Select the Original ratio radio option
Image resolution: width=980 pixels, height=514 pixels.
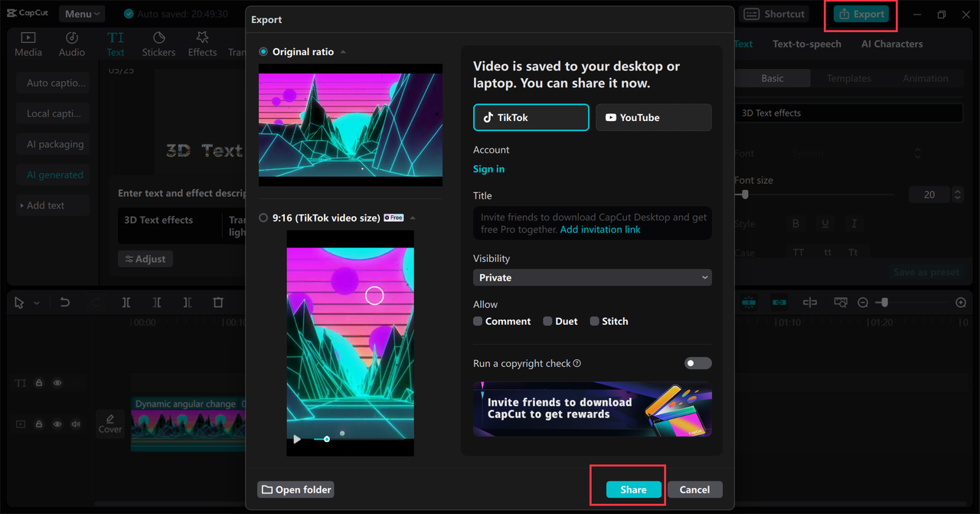click(263, 52)
